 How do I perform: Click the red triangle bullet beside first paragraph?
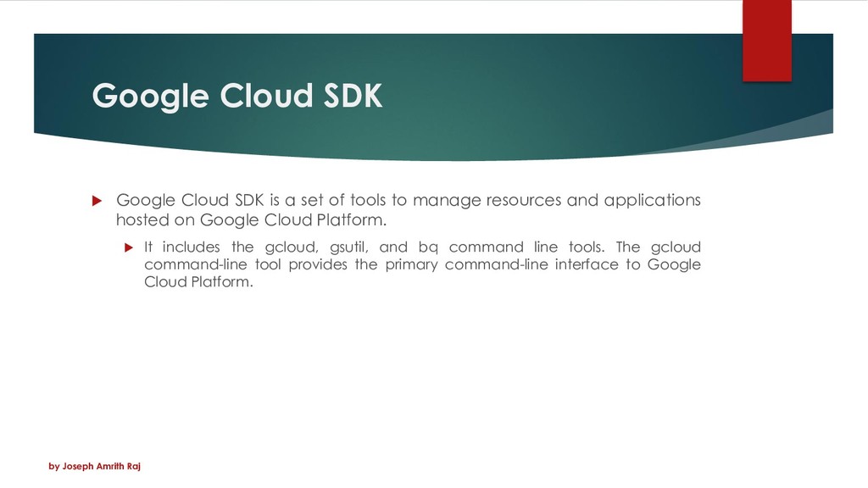click(x=97, y=200)
